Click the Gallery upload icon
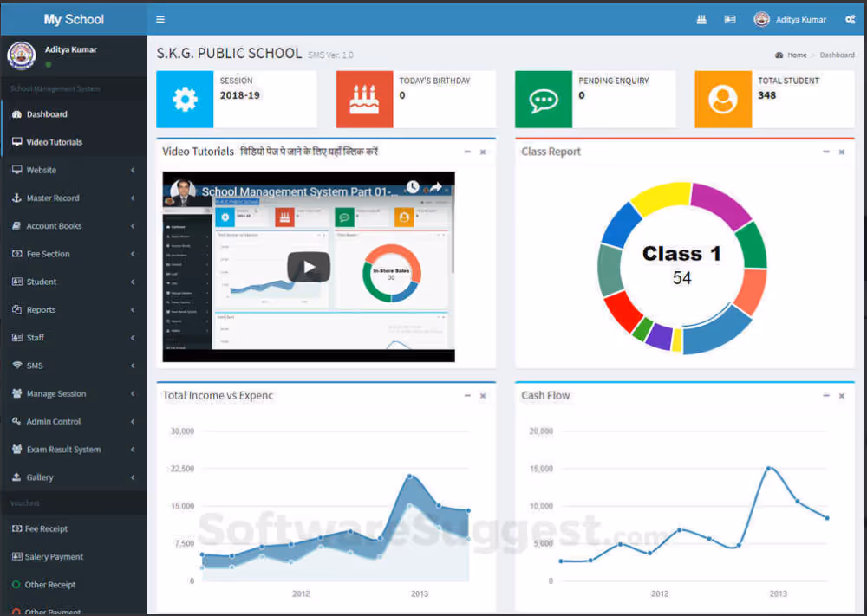Screen dimensions: 867x616 pyautogui.click(x=16, y=477)
